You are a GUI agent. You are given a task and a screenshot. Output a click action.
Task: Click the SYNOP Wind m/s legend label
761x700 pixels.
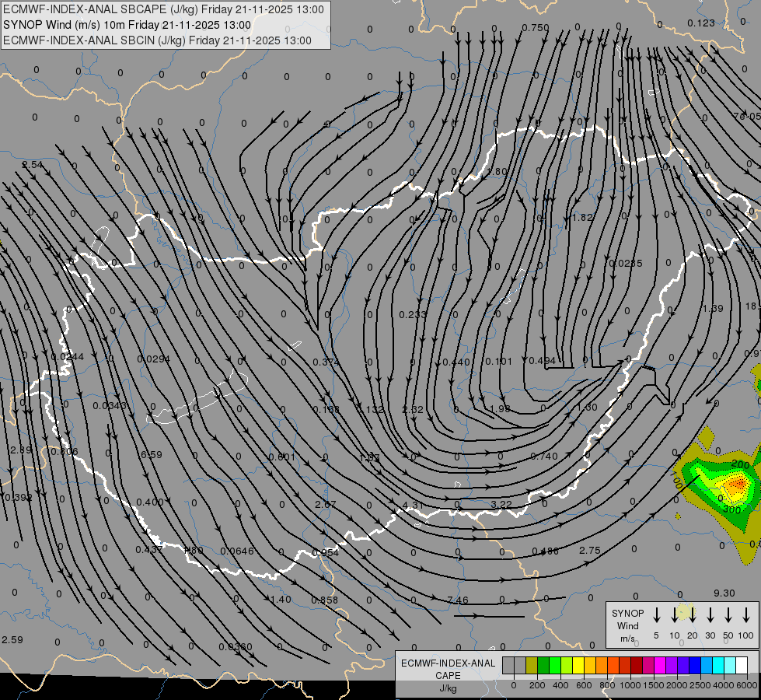point(627,625)
